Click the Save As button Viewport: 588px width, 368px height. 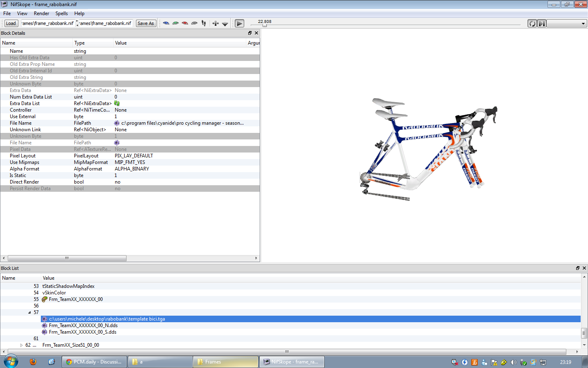146,23
